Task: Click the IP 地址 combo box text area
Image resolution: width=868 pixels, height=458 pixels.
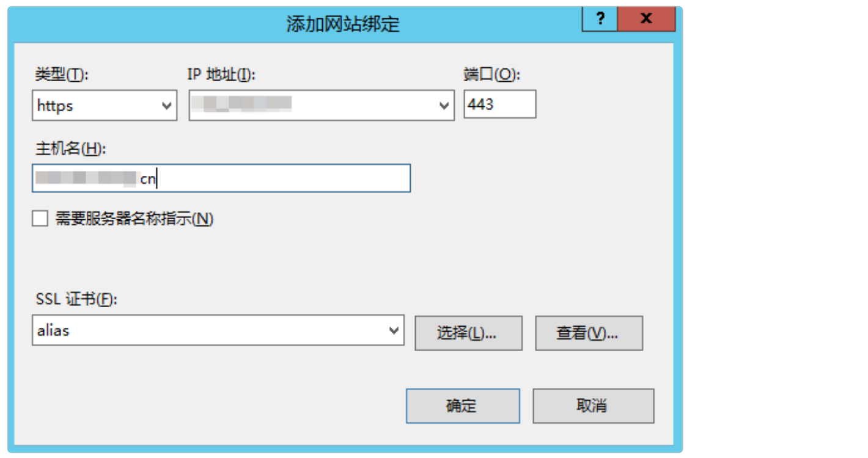Action: [312, 106]
